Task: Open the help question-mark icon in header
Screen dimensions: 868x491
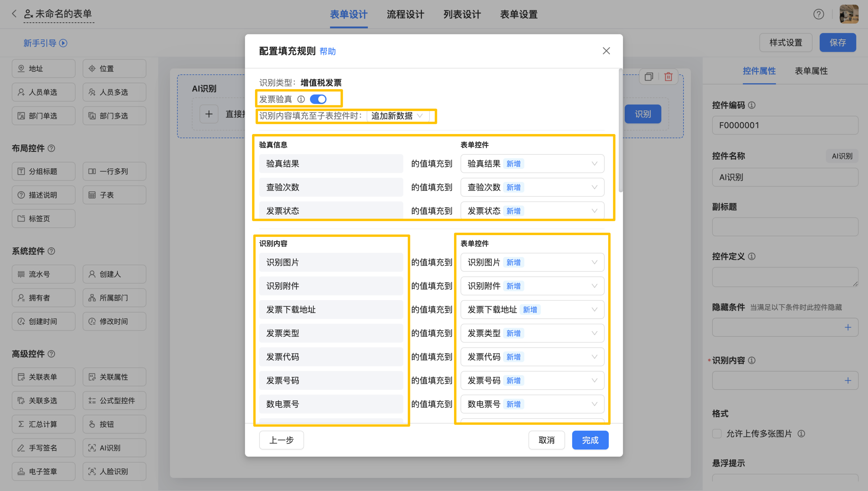Action: tap(818, 14)
